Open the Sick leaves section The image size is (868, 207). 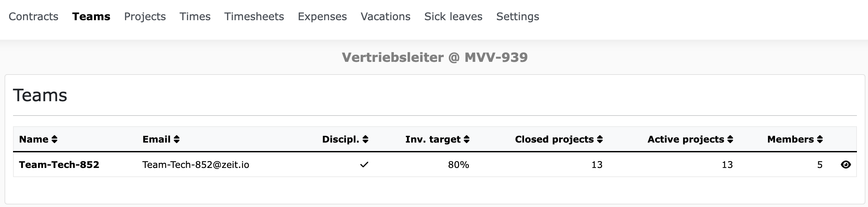[453, 17]
